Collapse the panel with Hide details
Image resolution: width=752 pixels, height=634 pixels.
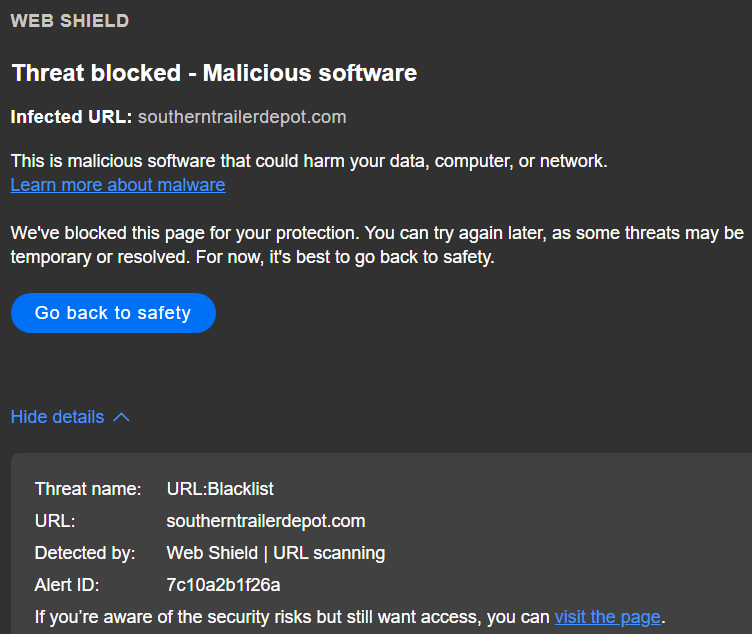(x=57, y=417)
